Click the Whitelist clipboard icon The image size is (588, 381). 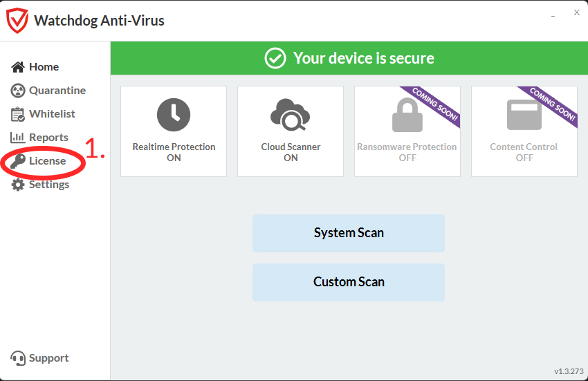(17, 114)
